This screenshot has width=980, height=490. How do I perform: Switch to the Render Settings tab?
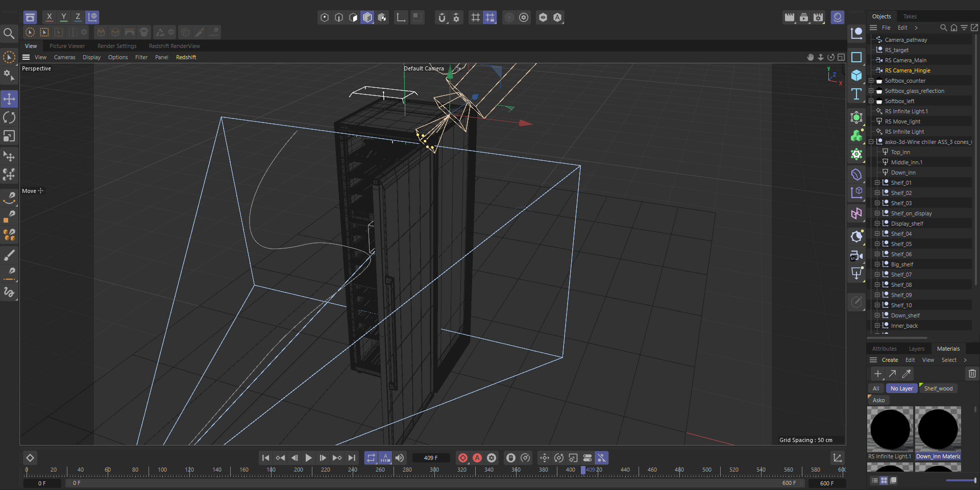[x=117, y=46]
